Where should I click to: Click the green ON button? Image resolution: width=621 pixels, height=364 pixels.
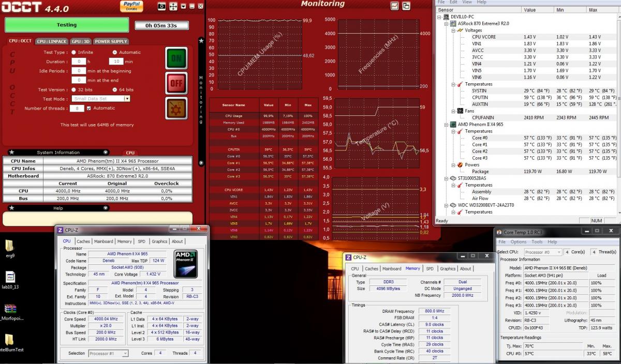(x=176, y=58)
